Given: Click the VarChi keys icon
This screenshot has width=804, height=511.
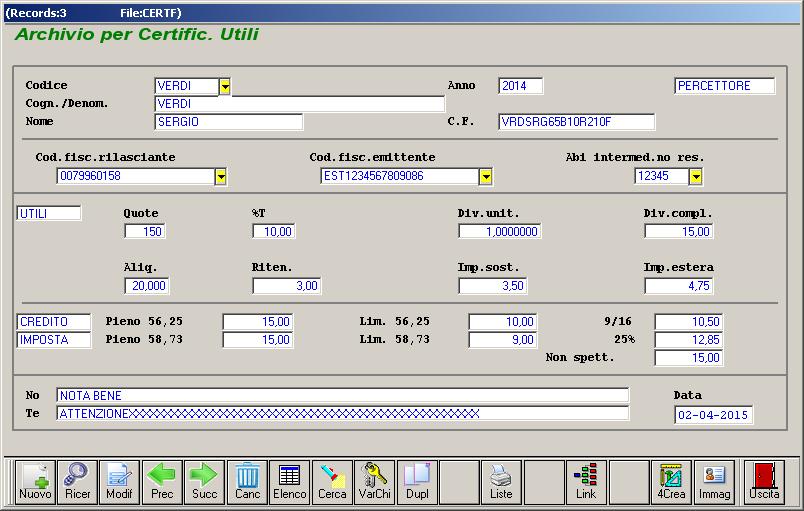Looking at the screenshot, I should [375, 481].
